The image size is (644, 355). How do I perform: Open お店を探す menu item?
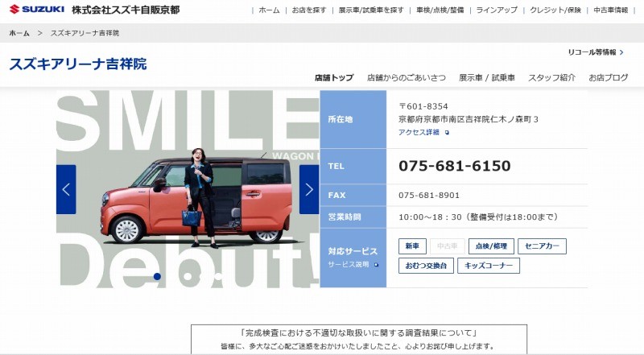[309, 10]
